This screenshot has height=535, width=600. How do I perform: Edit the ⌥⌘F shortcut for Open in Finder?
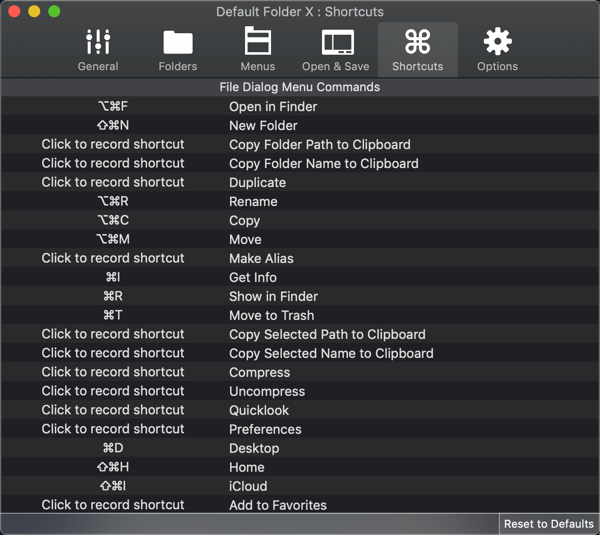coord(113,106)
